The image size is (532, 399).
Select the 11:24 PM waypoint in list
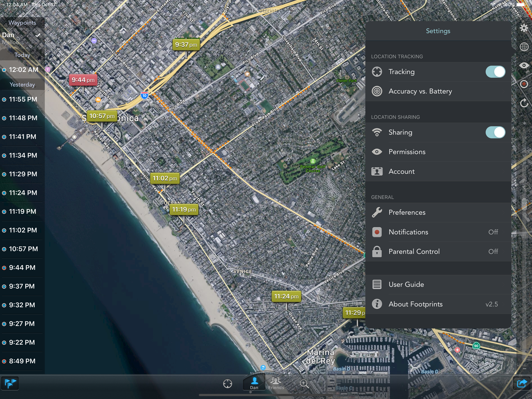point(22,193)
